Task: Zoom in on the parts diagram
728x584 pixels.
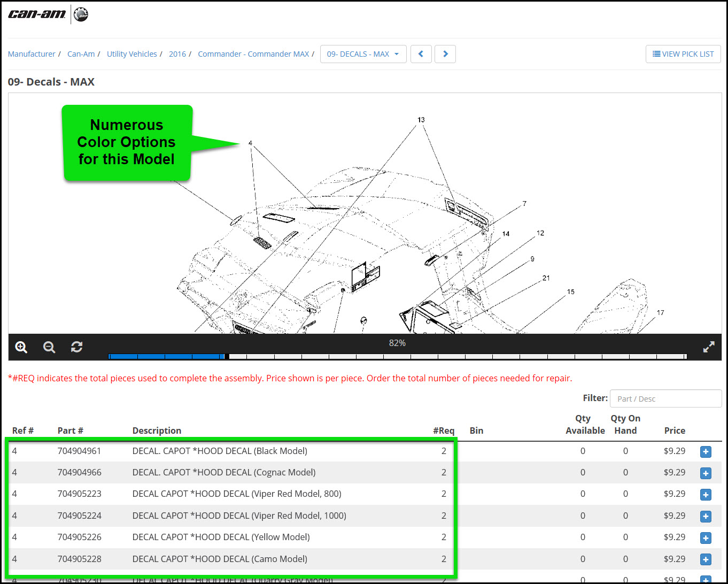Action: [21, 347]
